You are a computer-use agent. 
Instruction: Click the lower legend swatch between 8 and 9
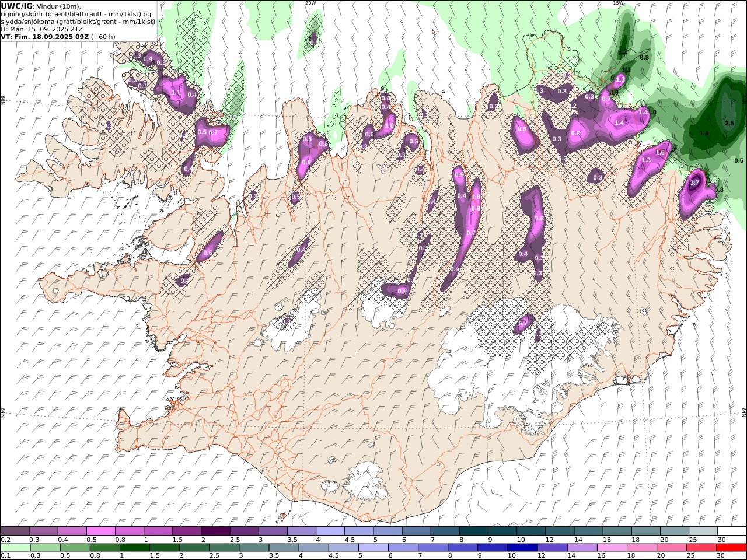tap(463, 548)
